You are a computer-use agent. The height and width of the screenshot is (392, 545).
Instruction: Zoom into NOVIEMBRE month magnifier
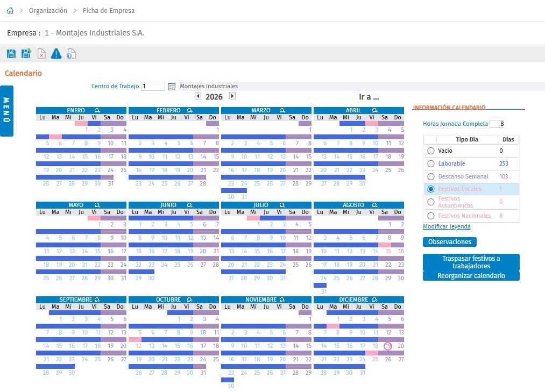(x=282, y=300)
